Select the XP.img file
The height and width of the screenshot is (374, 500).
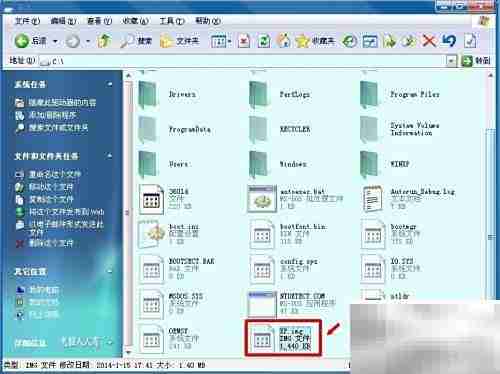pos(283,338)
